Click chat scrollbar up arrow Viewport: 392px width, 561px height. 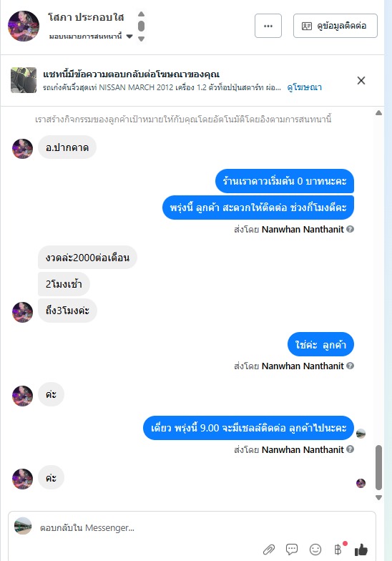(x=379, y=113)
